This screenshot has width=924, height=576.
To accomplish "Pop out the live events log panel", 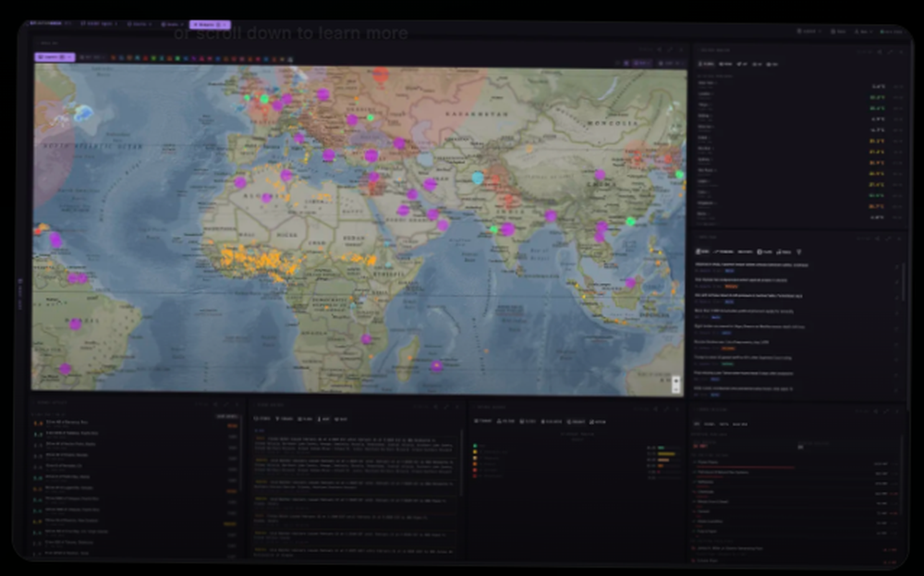I will 445,406.
